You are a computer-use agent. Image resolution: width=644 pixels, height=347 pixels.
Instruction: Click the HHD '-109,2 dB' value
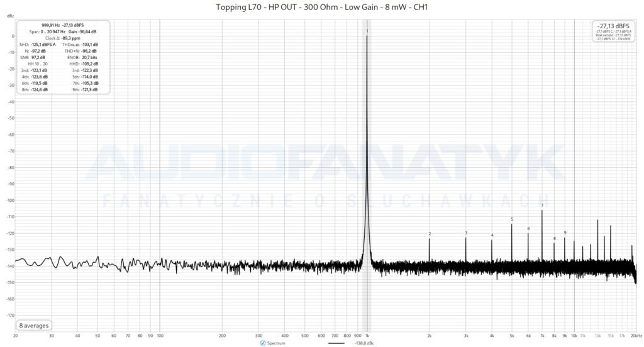pos(89,64)
